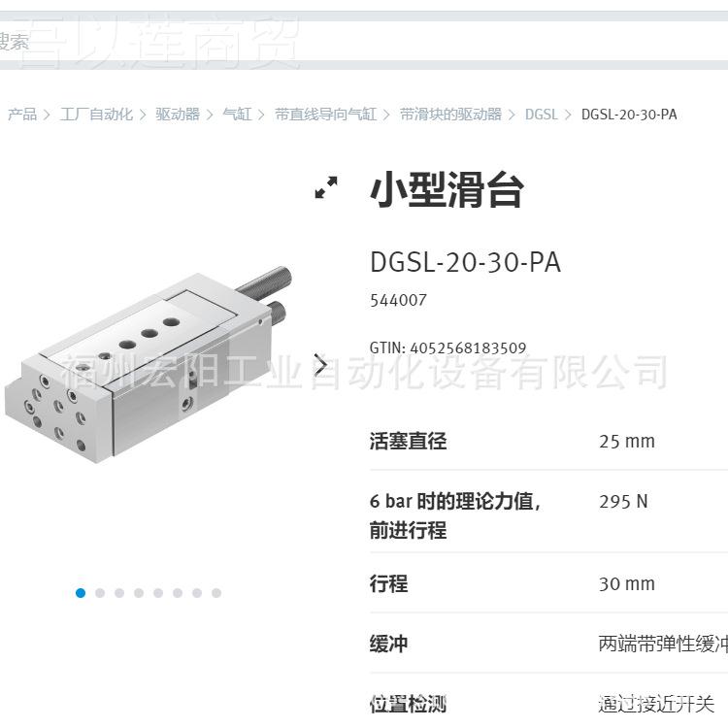
Task: Select the sixth carousel dot
Action: (x=178, y=593)
